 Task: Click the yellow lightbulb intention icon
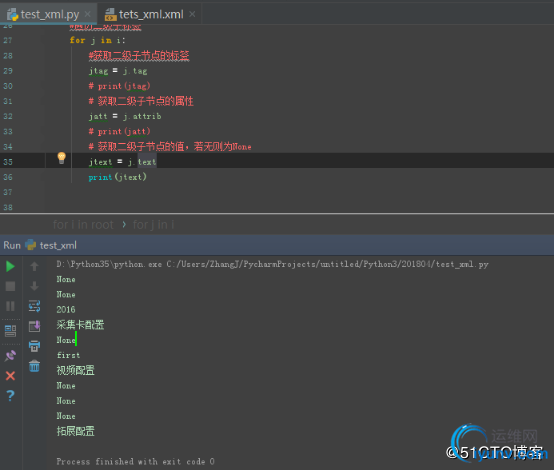click(61, 158)
